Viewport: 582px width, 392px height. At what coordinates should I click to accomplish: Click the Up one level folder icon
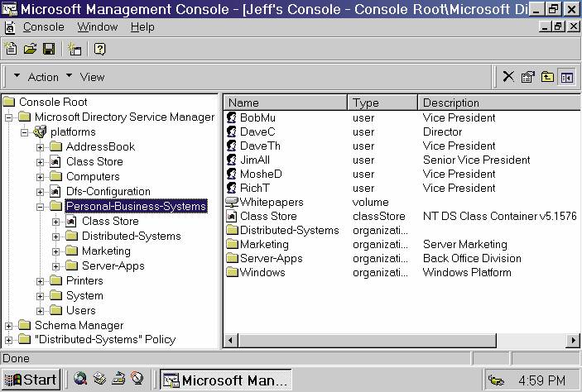tap(547, 77)
